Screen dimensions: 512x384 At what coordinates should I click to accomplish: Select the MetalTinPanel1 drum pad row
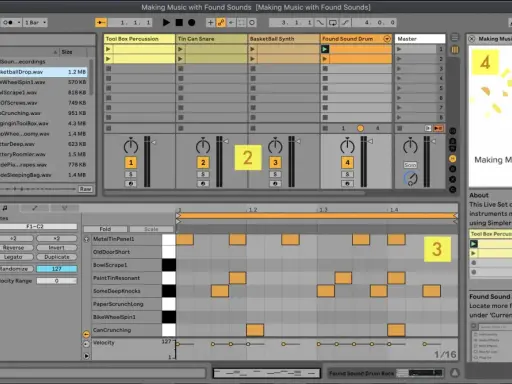point(127,239)
